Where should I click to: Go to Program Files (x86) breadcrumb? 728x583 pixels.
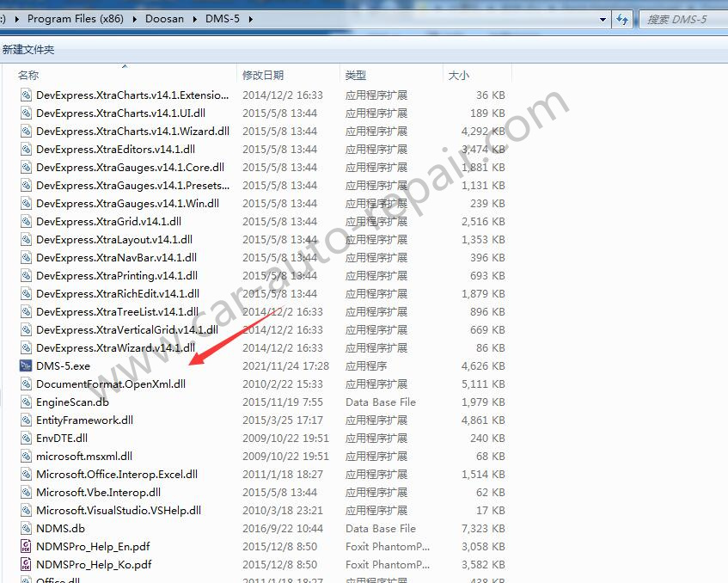76,19
